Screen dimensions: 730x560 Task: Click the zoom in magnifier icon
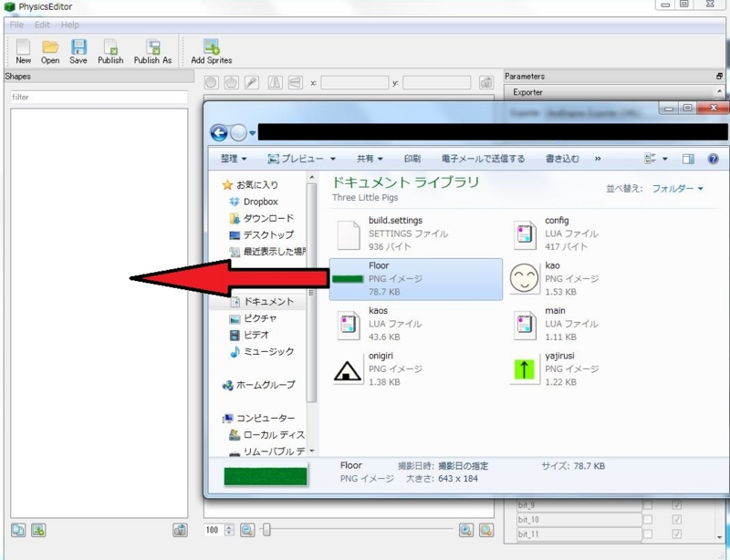click(466, 530)
